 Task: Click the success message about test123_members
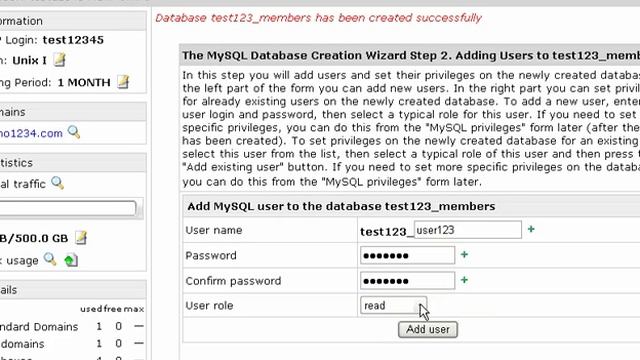pos(318,18)
